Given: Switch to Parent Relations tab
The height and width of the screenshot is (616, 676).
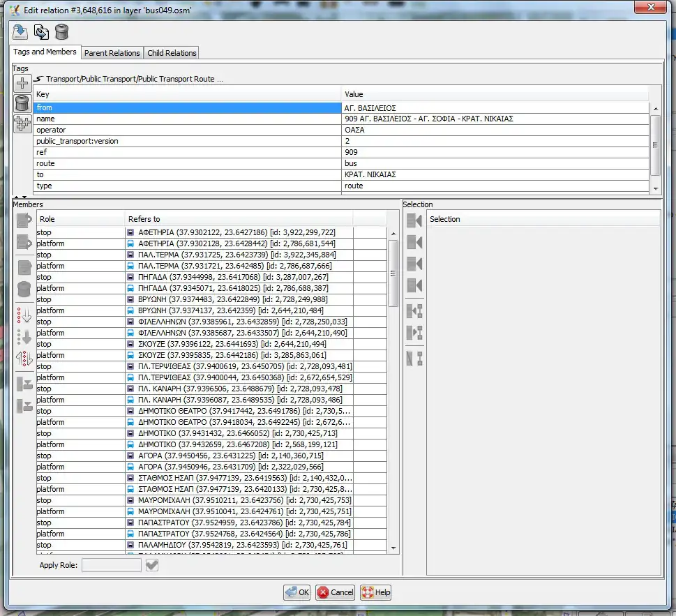Looking at the screenshot, I should coord(112,53).
